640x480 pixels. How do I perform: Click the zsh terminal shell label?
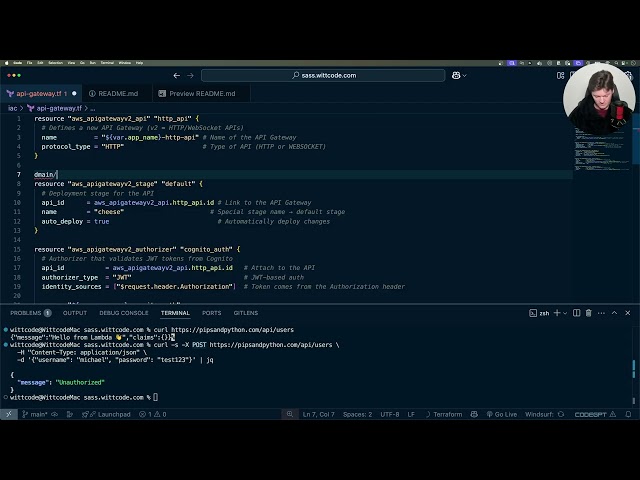click(x=539, y=313)
